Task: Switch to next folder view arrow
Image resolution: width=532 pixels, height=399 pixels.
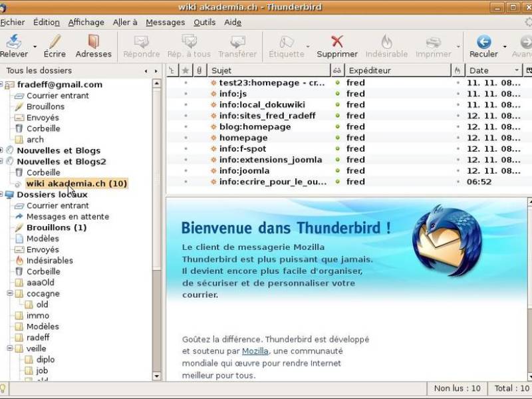Action: [x=156, y=71]
